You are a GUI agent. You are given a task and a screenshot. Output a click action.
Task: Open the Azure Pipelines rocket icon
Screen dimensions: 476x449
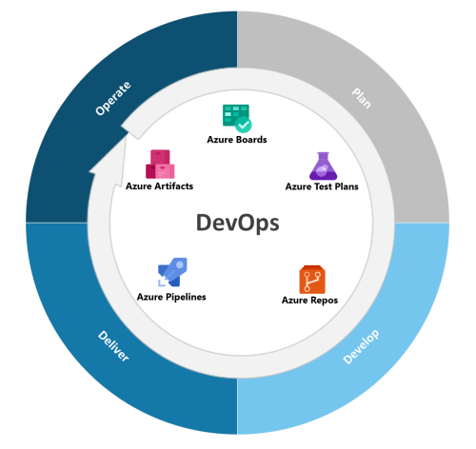tap(172, 272)
